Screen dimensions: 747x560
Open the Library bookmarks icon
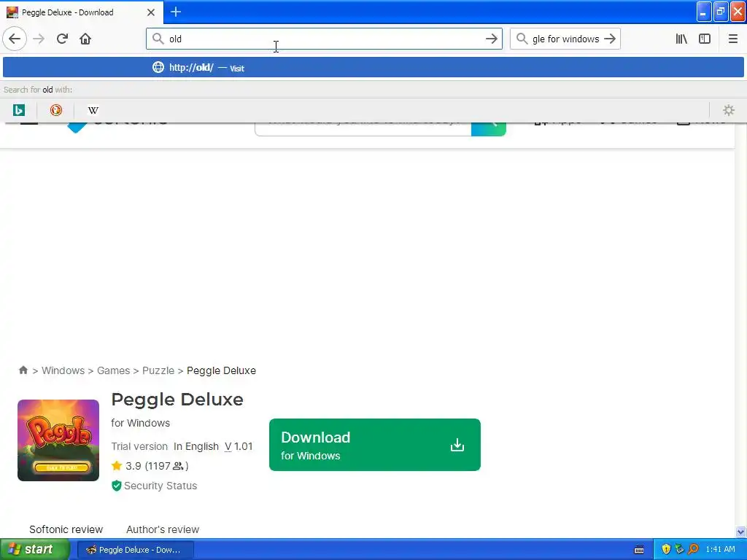click(681, 39)
